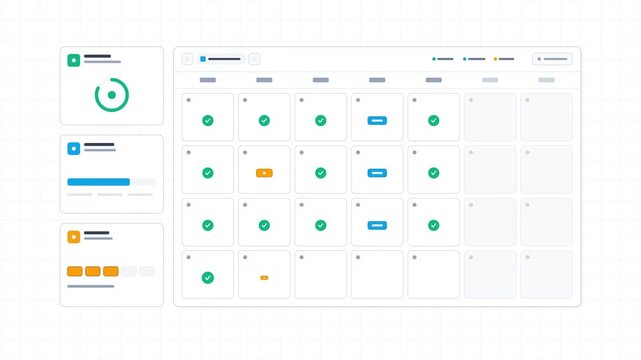Click green checkmark in third row, fifth column
The width and height of the screenshot is (641, 360).
[x=433, y=225]
